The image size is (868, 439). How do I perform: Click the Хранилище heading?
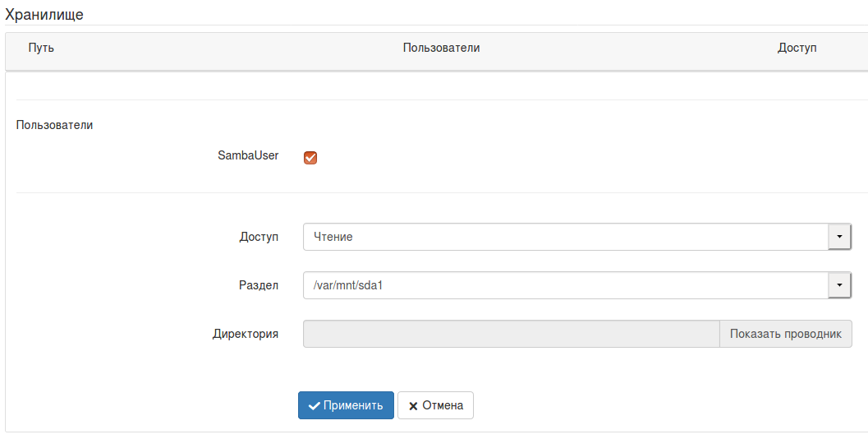[x=44, y=14]
